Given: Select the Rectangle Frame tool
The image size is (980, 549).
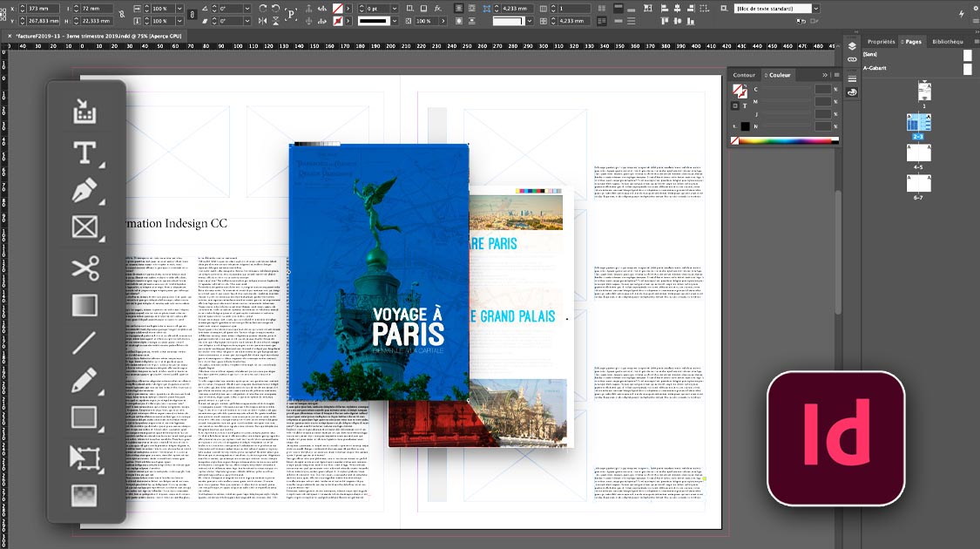Looking at the screenshot, I should coord(84,228).
